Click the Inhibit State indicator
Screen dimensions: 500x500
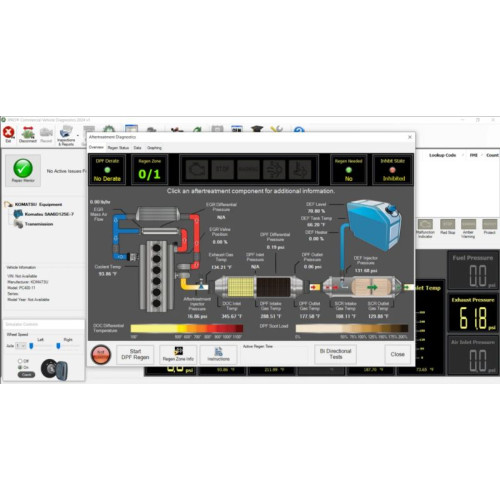tap(393, 170)
